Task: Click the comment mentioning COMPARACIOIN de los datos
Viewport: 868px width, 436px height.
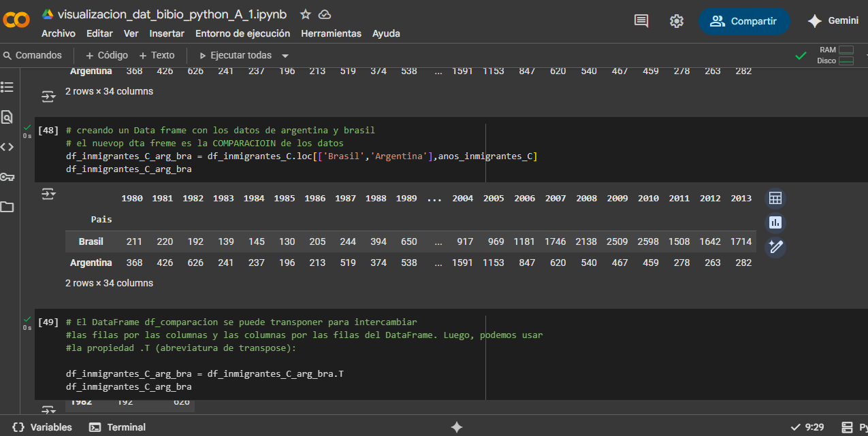Action: [205, 144]
